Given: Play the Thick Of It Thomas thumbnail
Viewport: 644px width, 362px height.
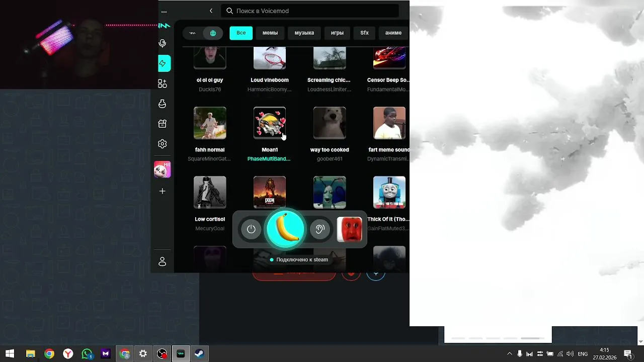Looking at the screenshot, I should tap(389, 192).
